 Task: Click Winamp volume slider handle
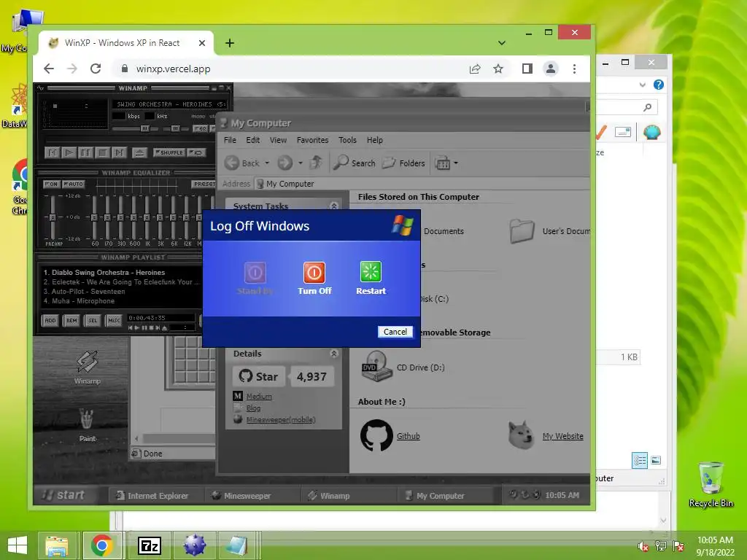tap(145, 128)
